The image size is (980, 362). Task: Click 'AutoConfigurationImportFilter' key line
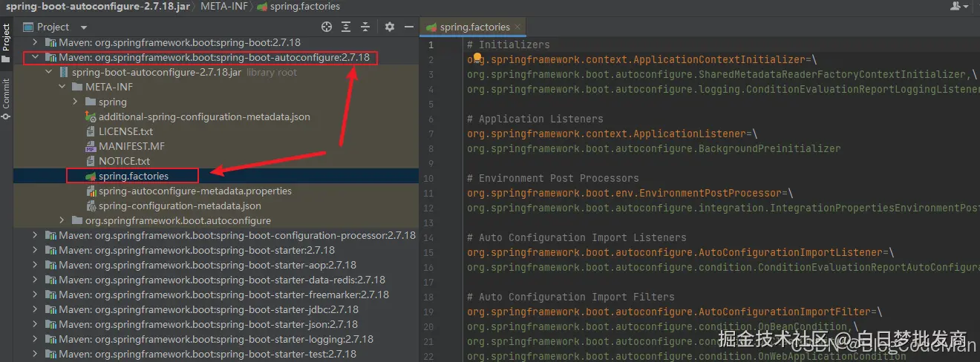(x=674, y=312)
